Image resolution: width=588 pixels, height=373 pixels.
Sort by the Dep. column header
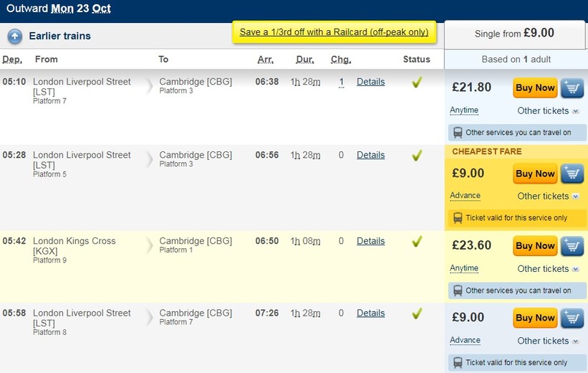click(12, 60)
